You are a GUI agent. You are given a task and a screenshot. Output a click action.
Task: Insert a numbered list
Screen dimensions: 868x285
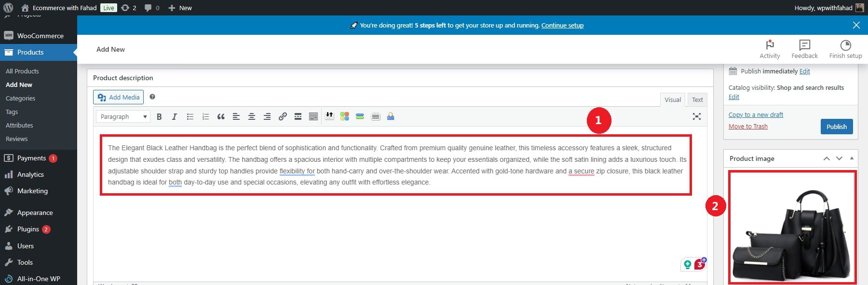coord(205,116)
